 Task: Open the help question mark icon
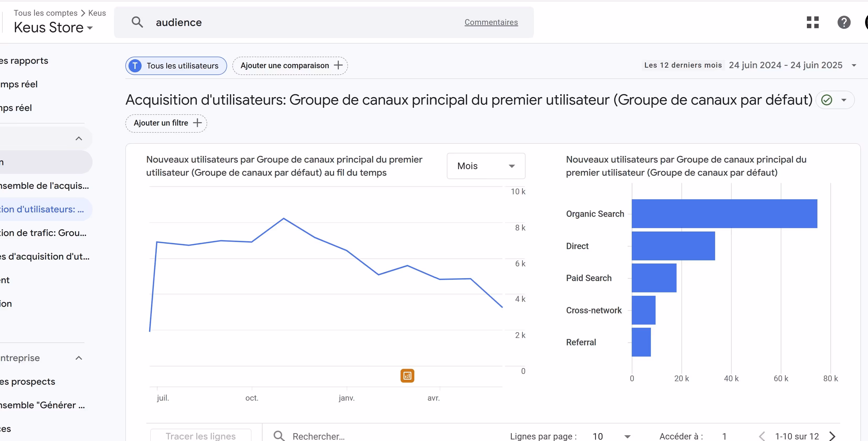844,22
